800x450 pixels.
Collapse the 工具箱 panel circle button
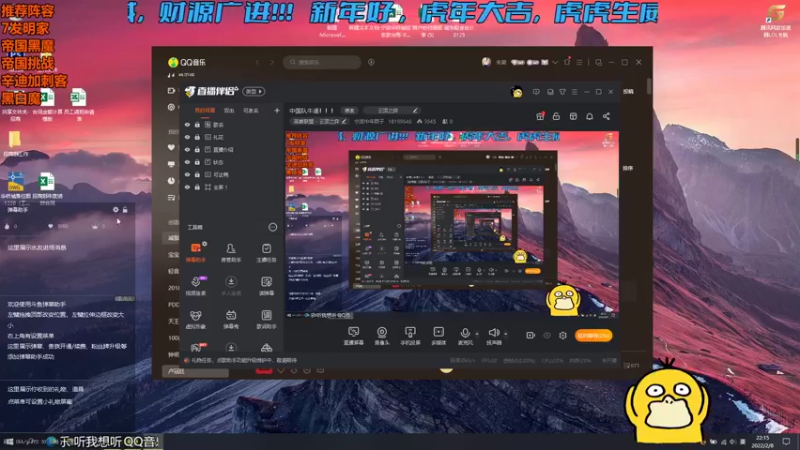coord(273,227)
